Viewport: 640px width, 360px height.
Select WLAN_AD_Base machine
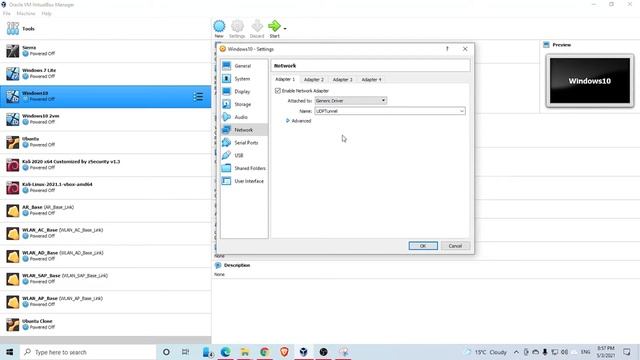coord(105,256)
